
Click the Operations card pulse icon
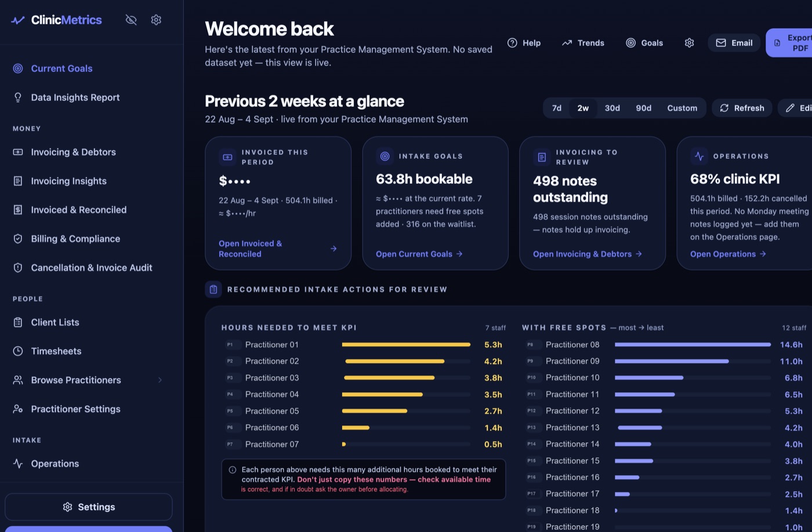pyautogui.click(x=699, y=156)
